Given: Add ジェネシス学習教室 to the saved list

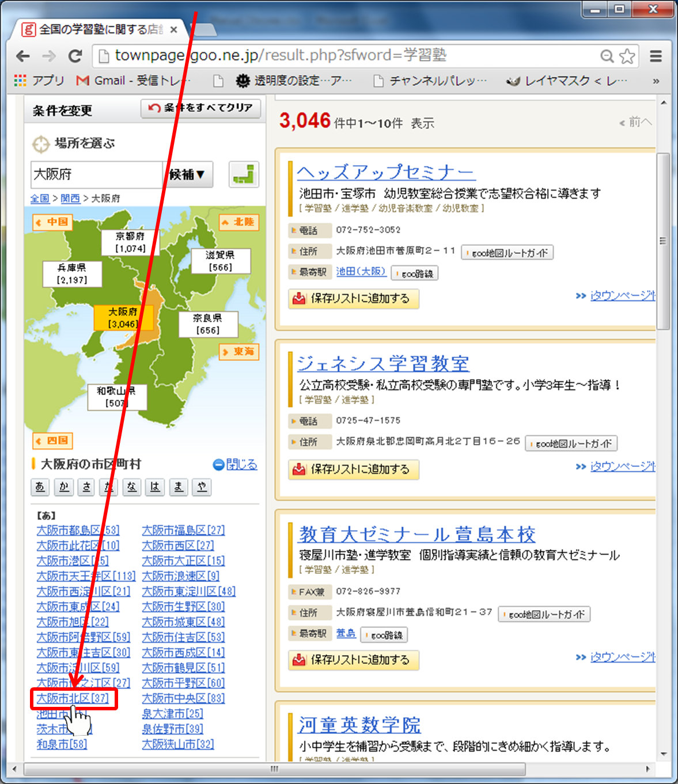Looking at the screenshot, I should tap(353, 469).
